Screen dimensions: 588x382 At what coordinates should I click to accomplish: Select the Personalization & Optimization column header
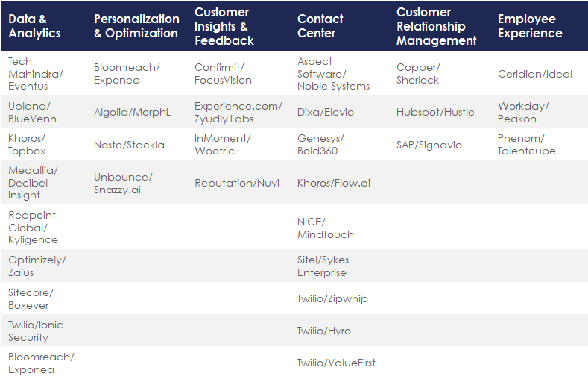tap(136, 26)
